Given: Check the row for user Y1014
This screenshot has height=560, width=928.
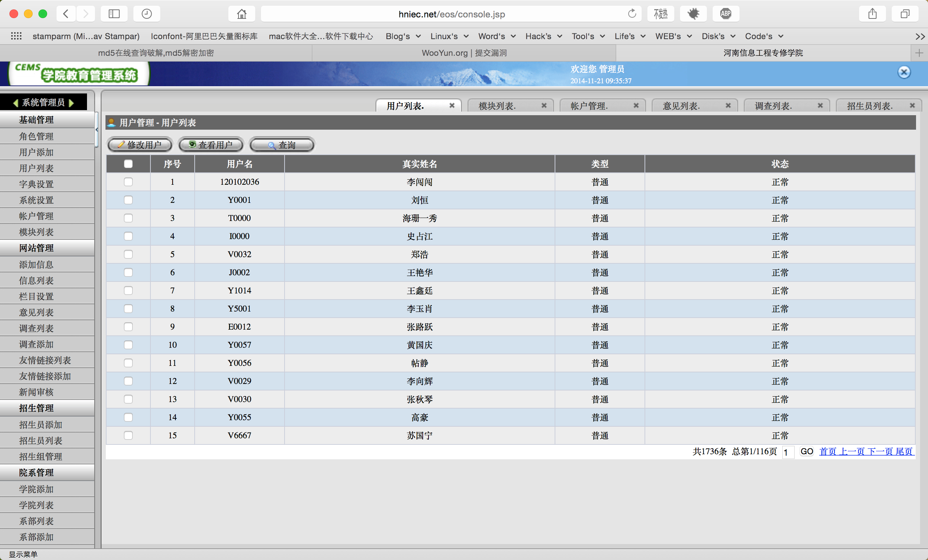Looking at the screenshot, I should click(128, 291).
